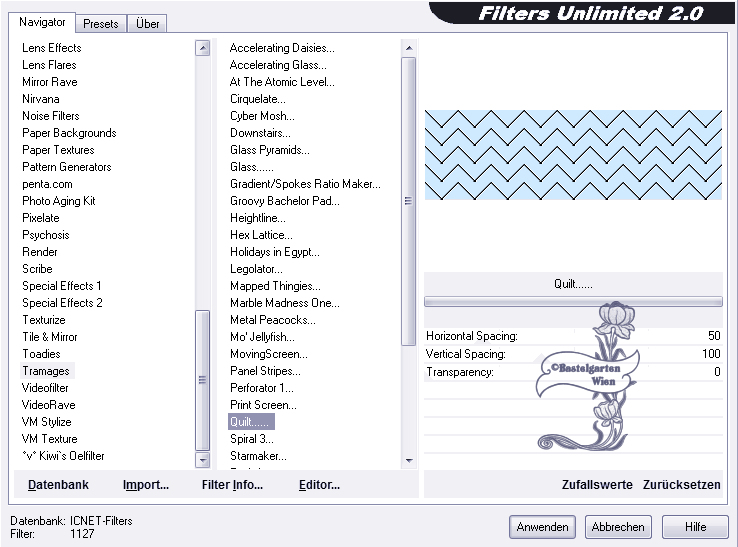
Task: Choose the Marble Madness One filter
Action: 285,303
